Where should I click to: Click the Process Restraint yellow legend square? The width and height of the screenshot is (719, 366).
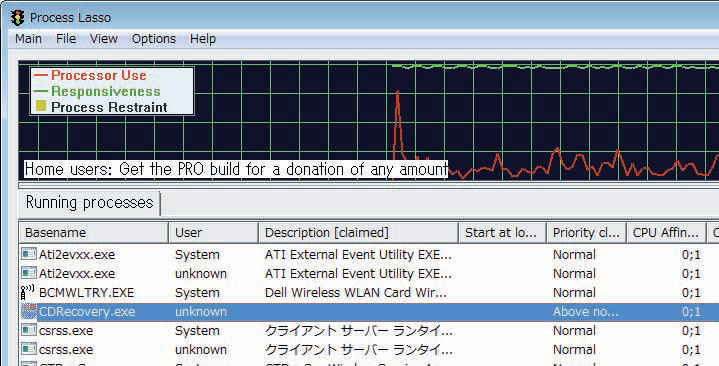[x=41, y=106]
